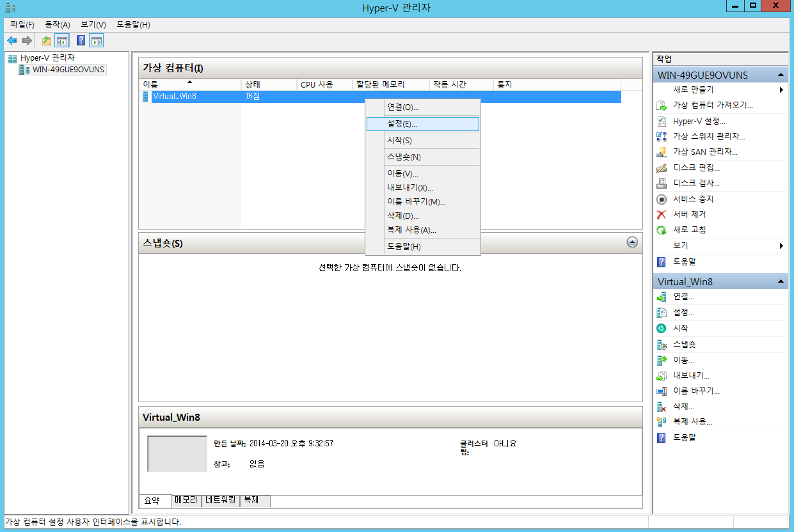Open the 도움말(H) menu in the menu bar

133,24
